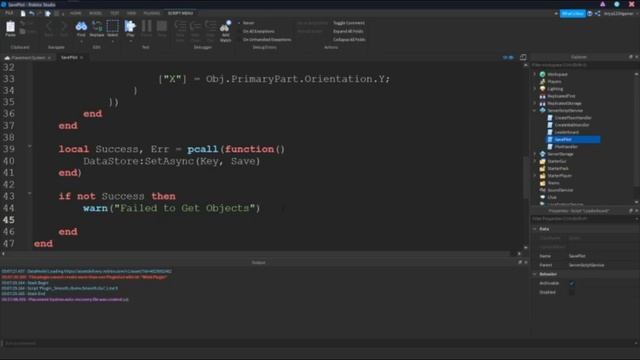Viewport: 640px width, 360px height.
Task: Select Lighting service in Explorer
Action: 555,89
